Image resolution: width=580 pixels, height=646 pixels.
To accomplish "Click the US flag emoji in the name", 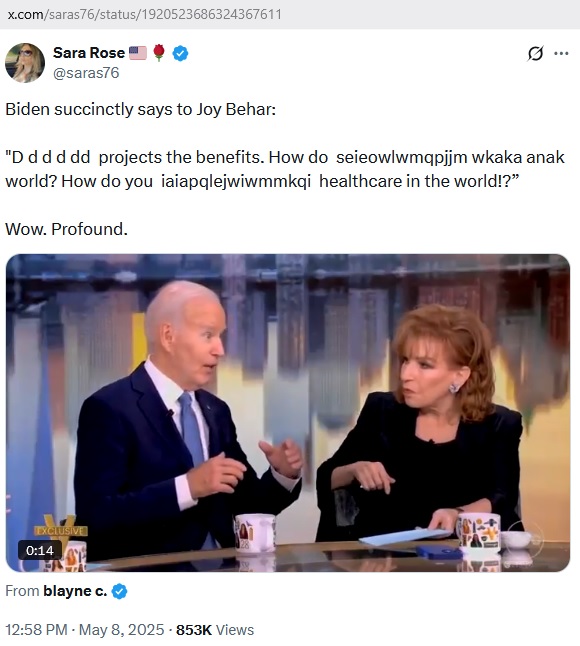I will [138, 53].
